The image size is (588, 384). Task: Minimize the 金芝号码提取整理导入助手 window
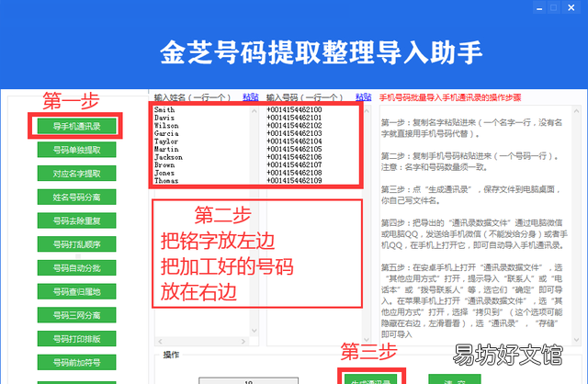539,7
